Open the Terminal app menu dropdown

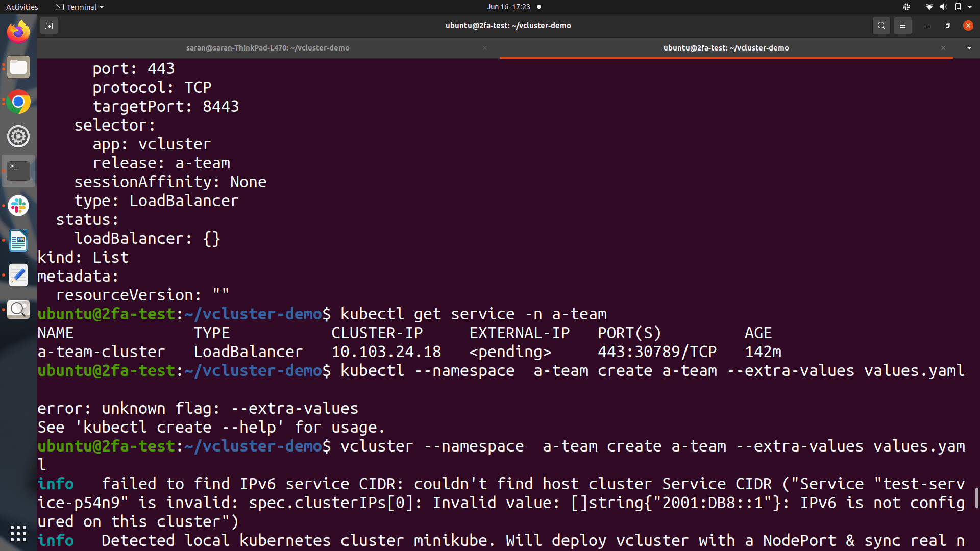(x=80, y=7)
